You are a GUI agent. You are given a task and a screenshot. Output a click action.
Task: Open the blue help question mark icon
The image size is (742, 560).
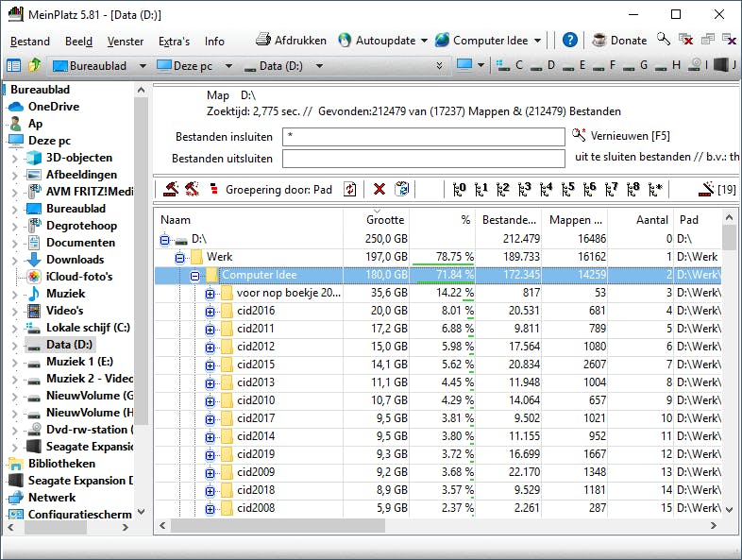[x=570, y=41]
